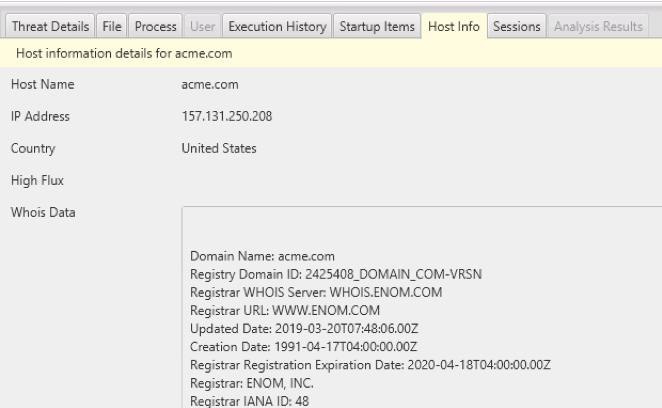
Task: Click the High Flux label
Action: (x=37, y=181)
